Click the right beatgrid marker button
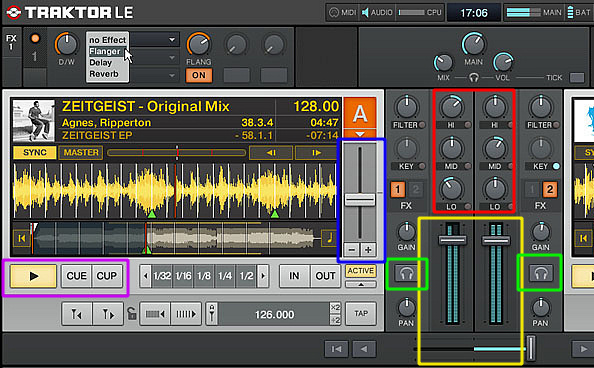This screenshot has height=368, width=594. tap(108, 314)
